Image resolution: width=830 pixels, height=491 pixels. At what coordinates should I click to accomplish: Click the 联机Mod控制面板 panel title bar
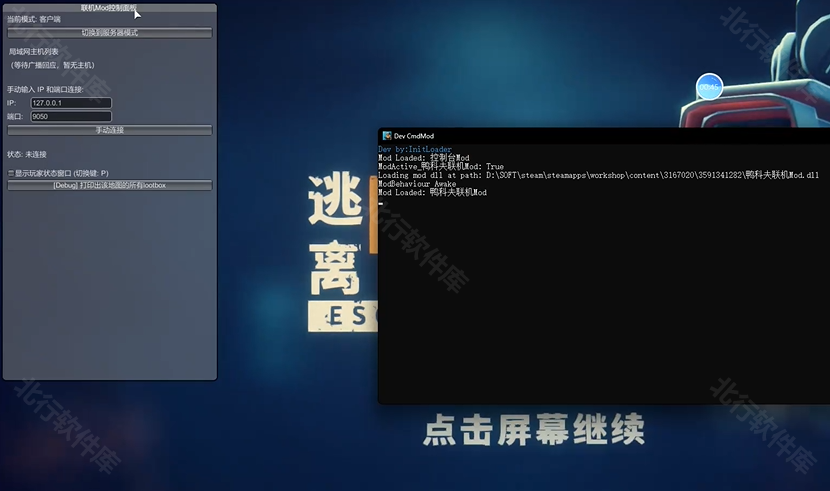[x=109, y=8]
